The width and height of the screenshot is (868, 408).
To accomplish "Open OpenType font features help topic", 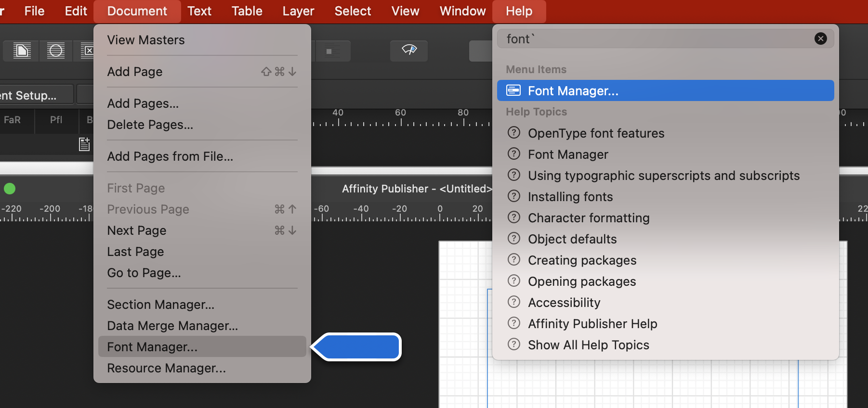I will click(x=666, y=133).
